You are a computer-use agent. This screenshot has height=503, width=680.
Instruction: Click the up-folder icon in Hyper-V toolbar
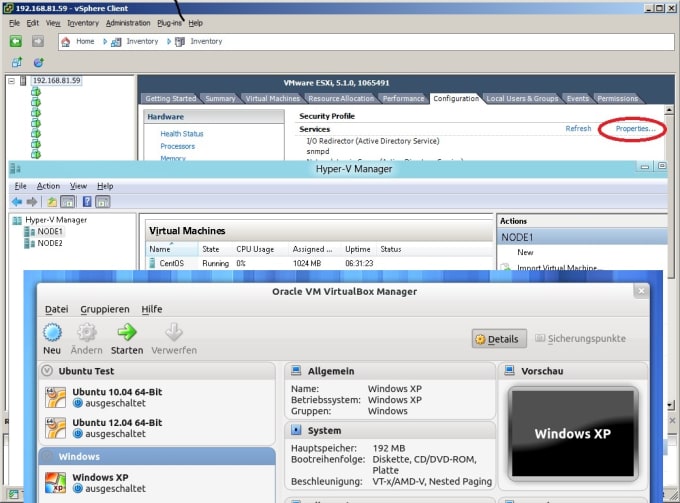point(52,202)
